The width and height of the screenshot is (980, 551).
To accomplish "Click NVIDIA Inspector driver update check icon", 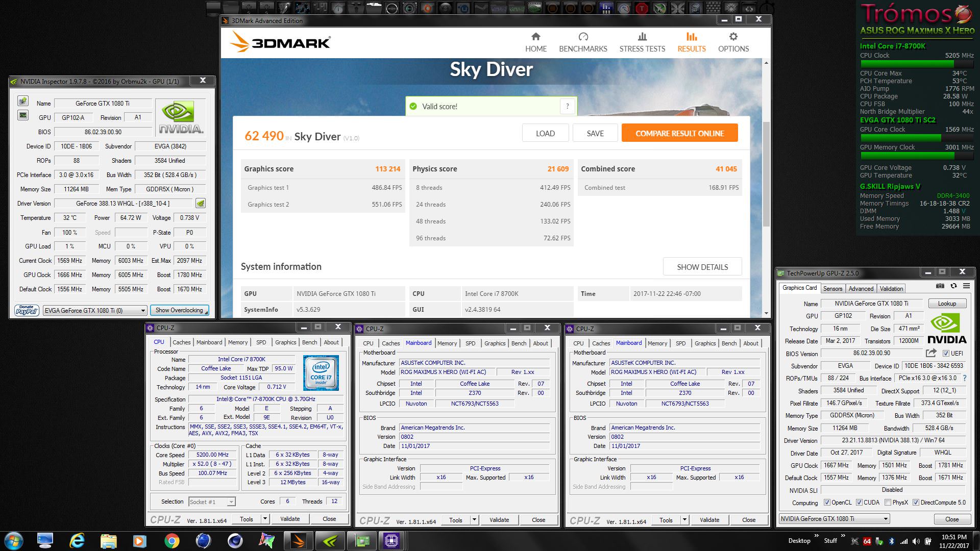I will coord(201,204).
